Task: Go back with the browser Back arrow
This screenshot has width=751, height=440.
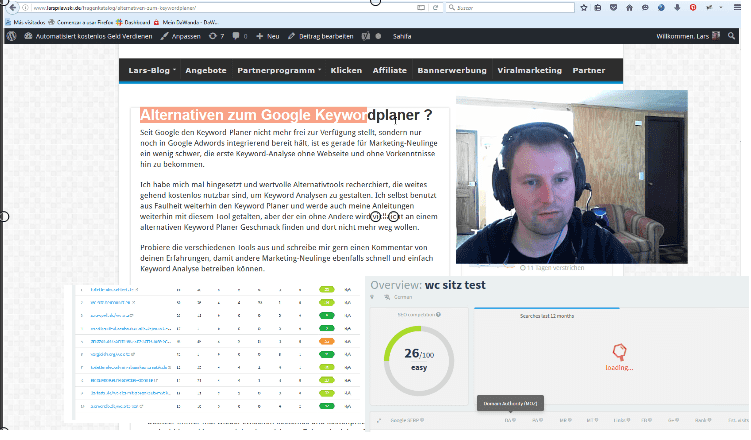Action: pyautogui.click(x=13, y=8)
